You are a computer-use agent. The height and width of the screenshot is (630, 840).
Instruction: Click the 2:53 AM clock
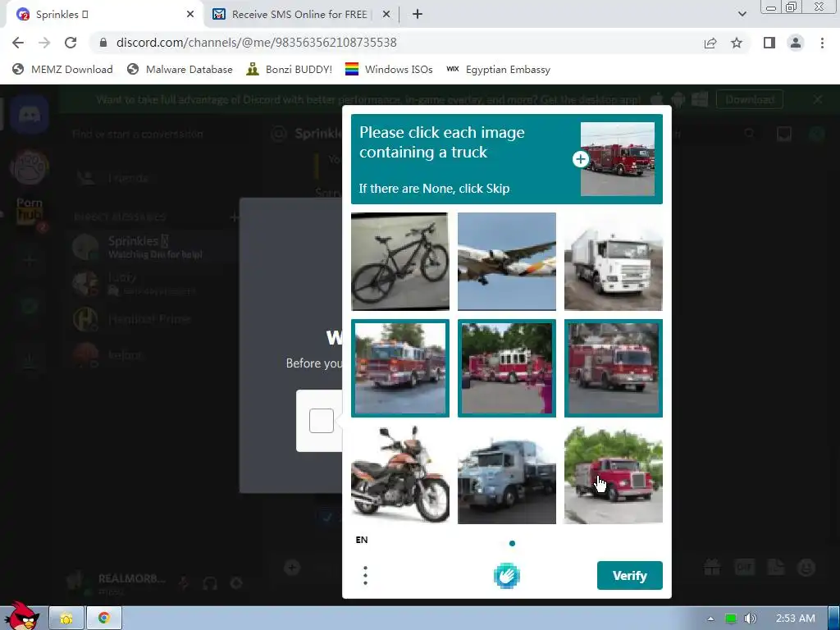796,619
